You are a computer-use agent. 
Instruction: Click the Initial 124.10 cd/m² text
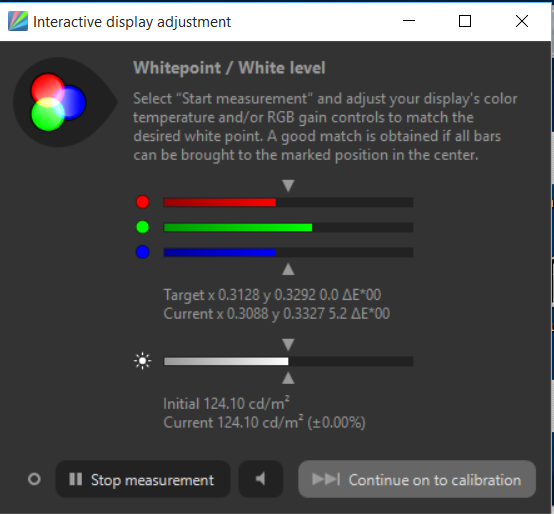click(226, 403)
